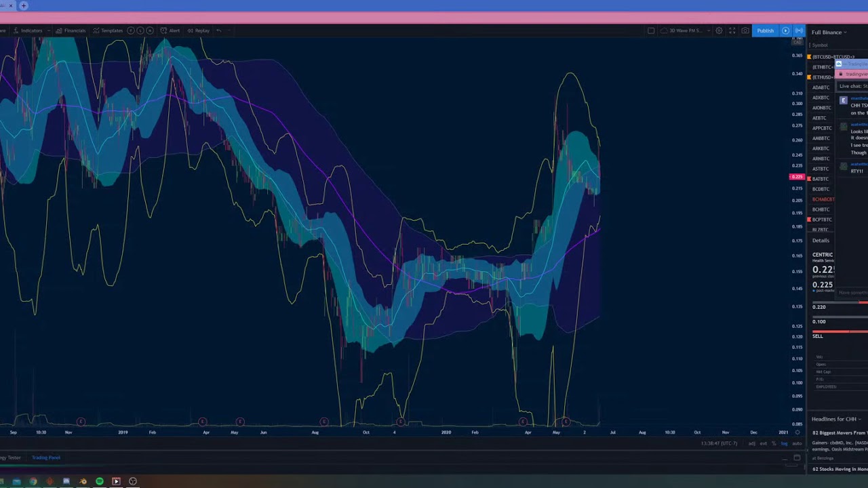Click the undo arrow icon

pyautogui.click(x=219, y=30)
